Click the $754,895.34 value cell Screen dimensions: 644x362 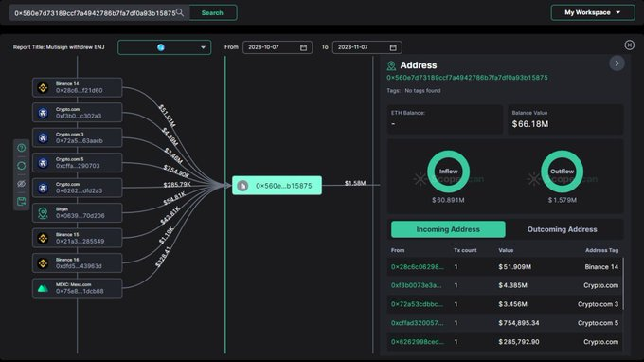tap(519, 323)
